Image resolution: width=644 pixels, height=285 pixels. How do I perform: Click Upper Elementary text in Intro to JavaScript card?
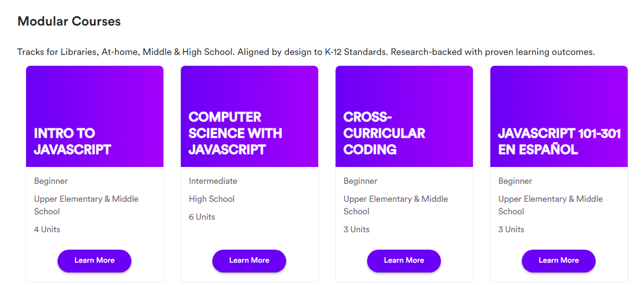[86, 199]
